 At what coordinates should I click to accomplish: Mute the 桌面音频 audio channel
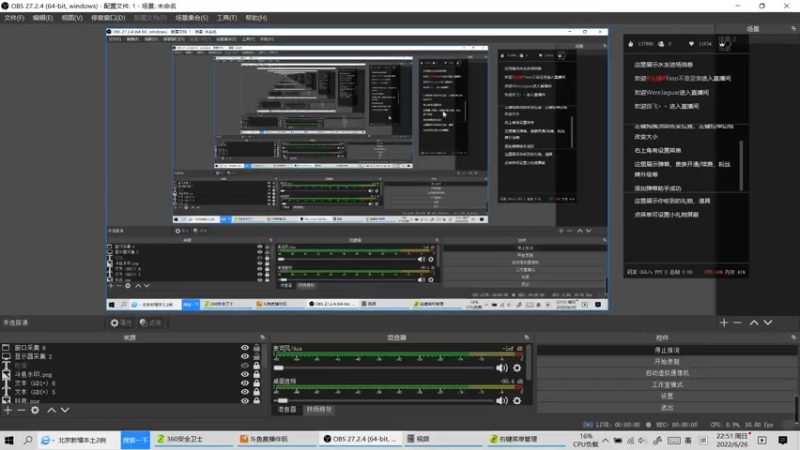coord(502,401)
